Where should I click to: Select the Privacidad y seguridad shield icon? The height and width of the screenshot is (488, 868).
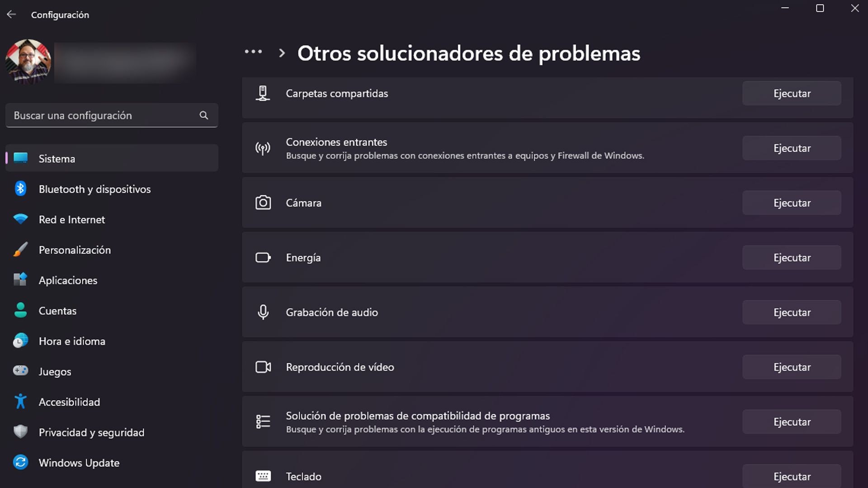tap(20, 432)
